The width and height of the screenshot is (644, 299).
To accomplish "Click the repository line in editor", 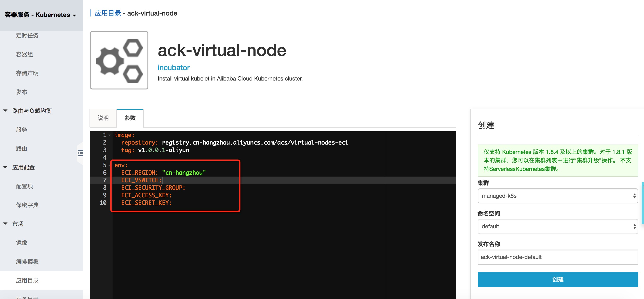I will click(x=235, y=142).
